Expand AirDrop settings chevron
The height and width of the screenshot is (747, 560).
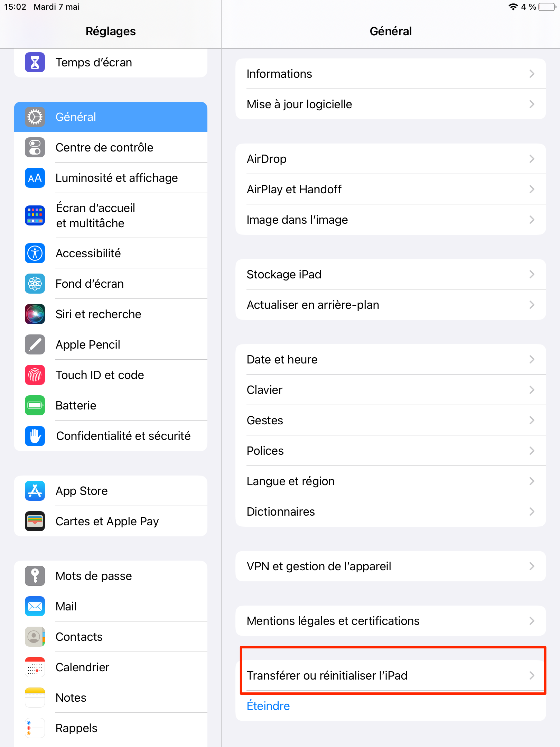pyautogui.click(x=532, y=159)
